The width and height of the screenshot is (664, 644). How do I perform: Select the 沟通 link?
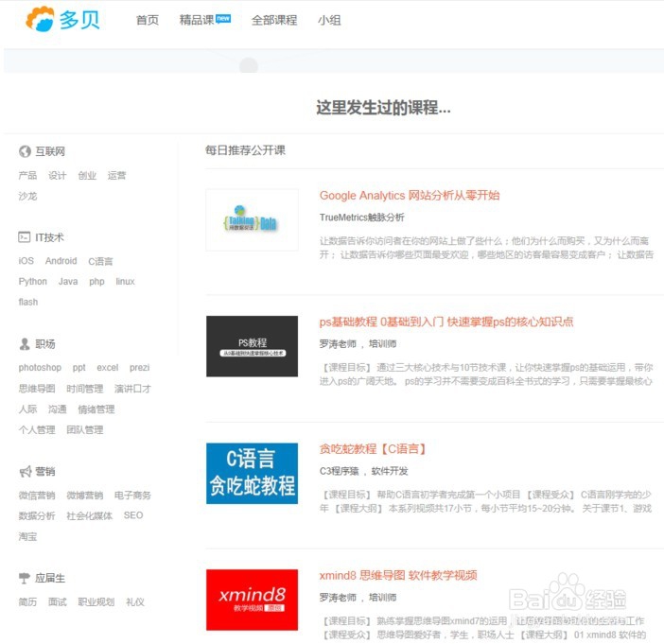pos(57,409)
